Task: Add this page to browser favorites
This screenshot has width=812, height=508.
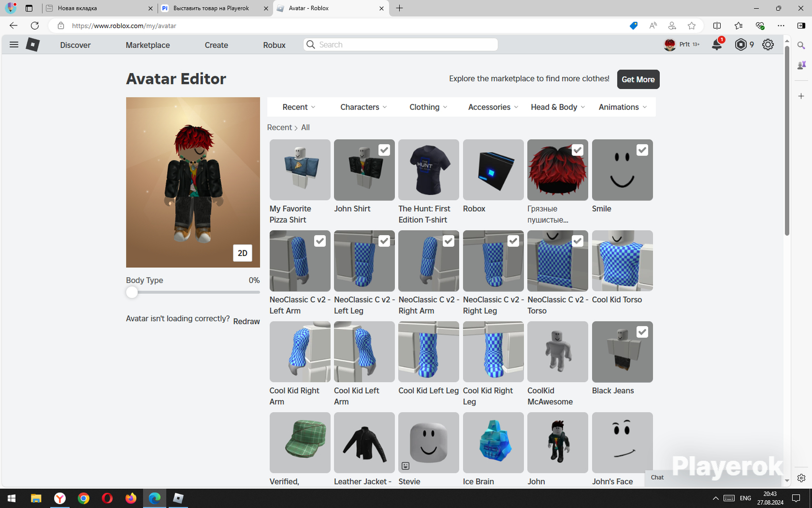Action: point(691,25)
